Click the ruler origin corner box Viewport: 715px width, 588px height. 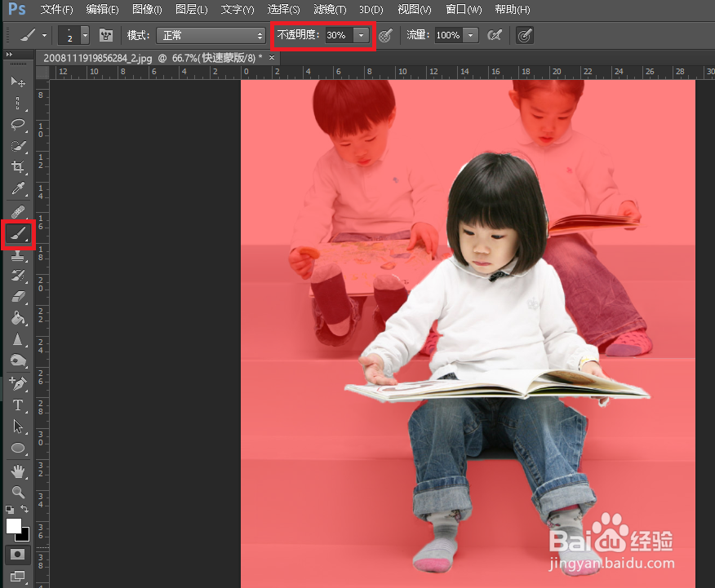(x=42, y=72)
